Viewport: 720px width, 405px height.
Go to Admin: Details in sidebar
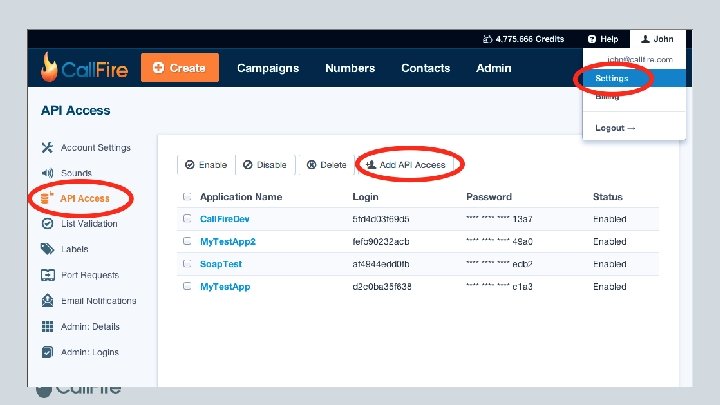90,326
